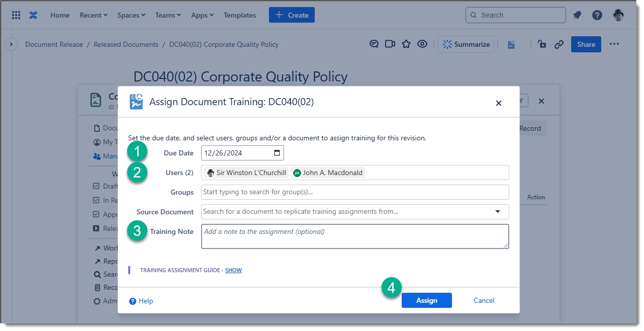Open the comments icon in page header
Screen dimensions: 644x331
[374, 44]
